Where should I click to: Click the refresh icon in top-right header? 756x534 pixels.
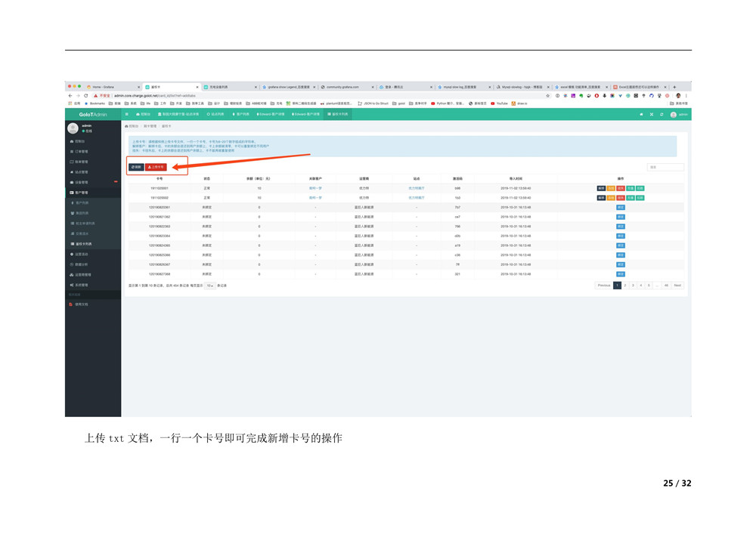coord(661,115)
